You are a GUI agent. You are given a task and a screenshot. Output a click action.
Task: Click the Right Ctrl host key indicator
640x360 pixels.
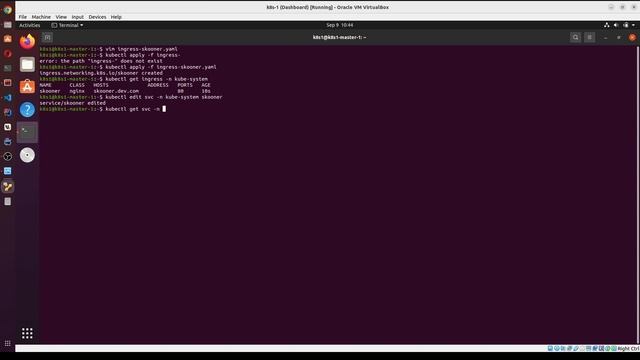[628, 349]
